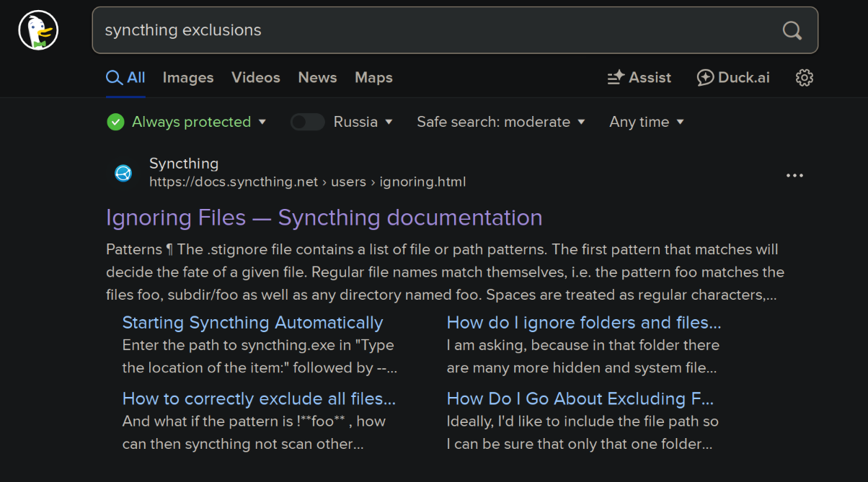
Task: Click into the syncthing exclusions search field
Action: click(x=433, y=30)
